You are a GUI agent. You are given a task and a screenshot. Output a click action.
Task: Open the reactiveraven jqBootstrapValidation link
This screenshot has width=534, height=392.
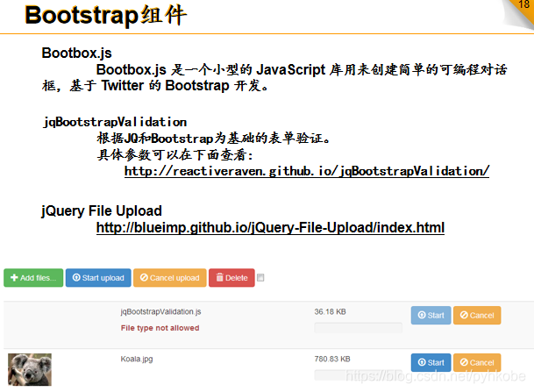click(x=307, y=171)
